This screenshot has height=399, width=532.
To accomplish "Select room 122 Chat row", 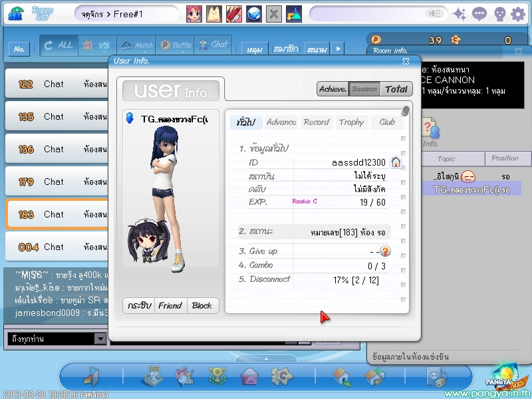I will [x=57, y=84].
